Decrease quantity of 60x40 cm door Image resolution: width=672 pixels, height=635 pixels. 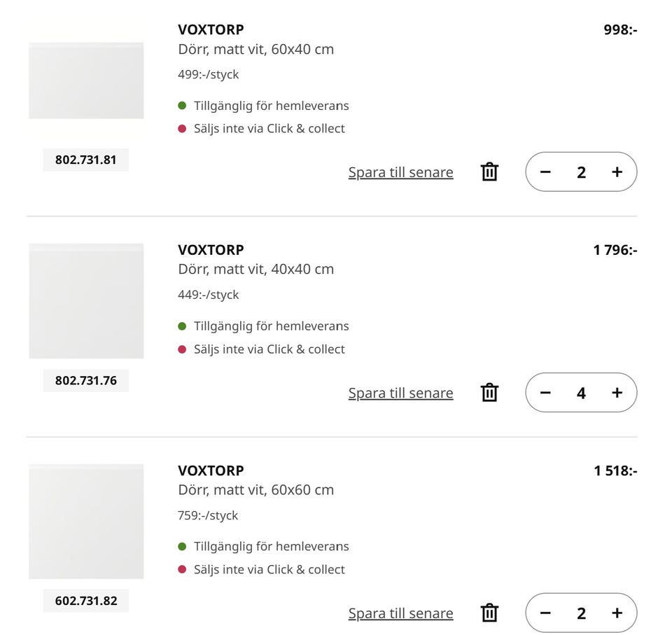[546, 172]
